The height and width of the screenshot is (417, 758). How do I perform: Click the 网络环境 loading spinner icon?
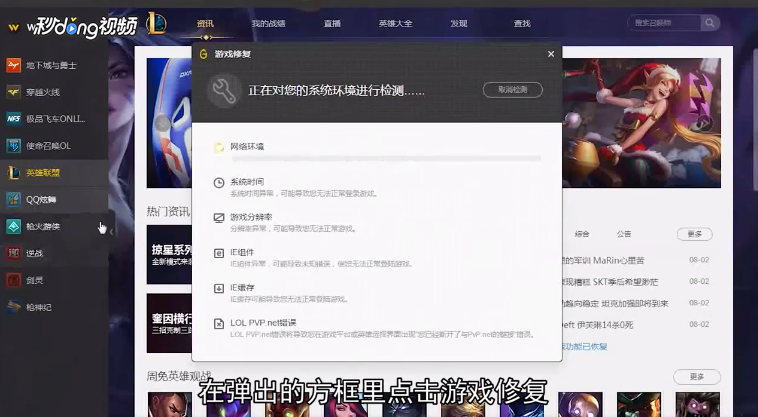pos(219,147)
